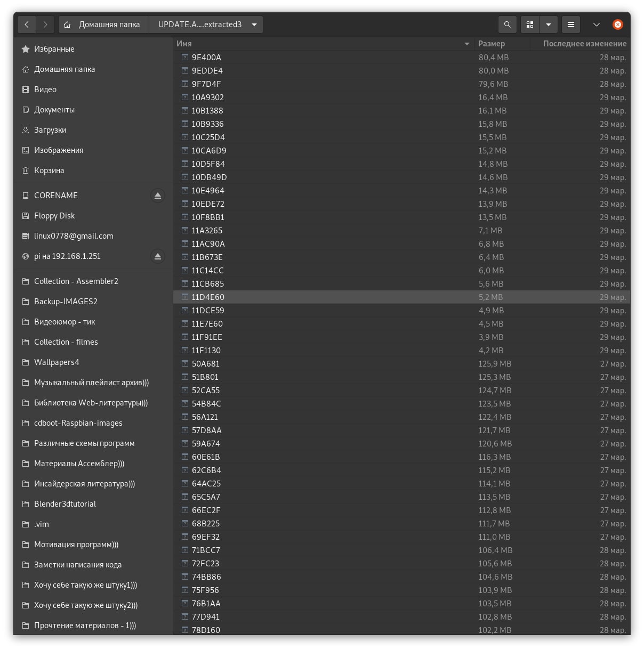Open view options dropdown arrow
The height and width of the screenshot is (650, 644).
pos(549,25)
